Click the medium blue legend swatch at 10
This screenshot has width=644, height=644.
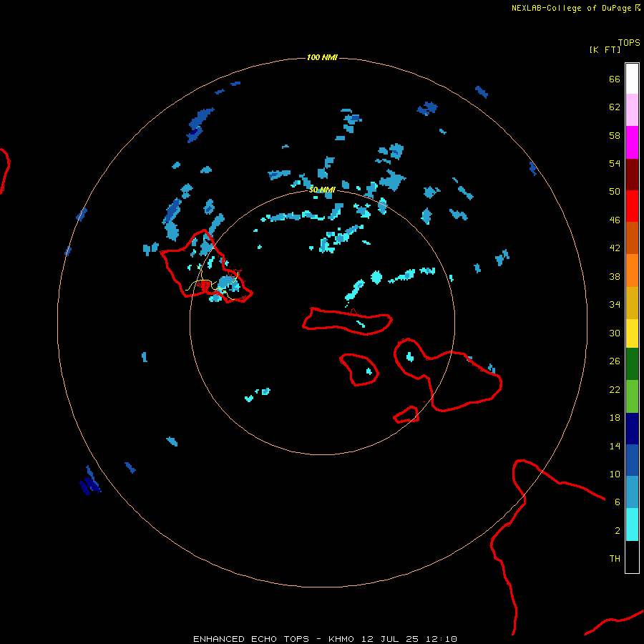pos(632,460)
